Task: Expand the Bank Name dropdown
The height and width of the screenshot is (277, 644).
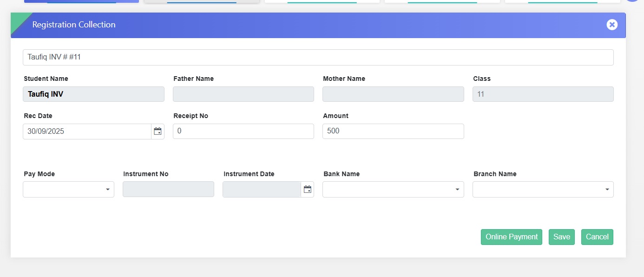Action: [x=393, y=189]
